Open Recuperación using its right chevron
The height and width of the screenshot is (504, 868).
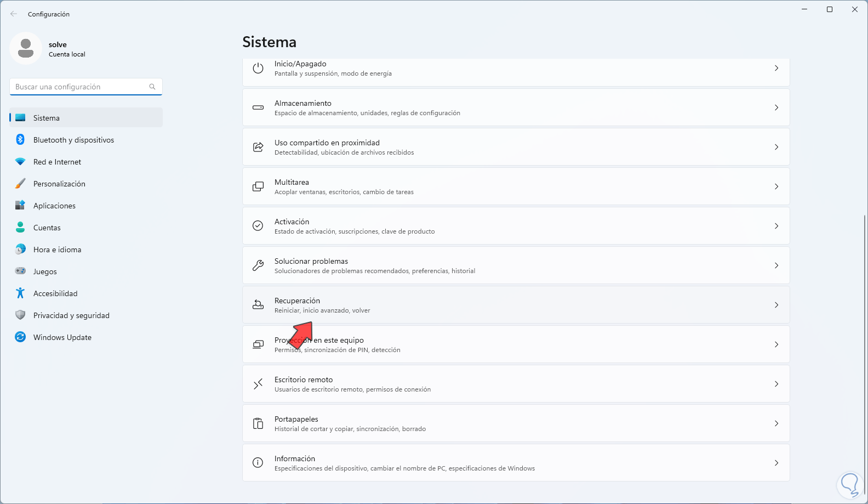[x=776, y=305]
